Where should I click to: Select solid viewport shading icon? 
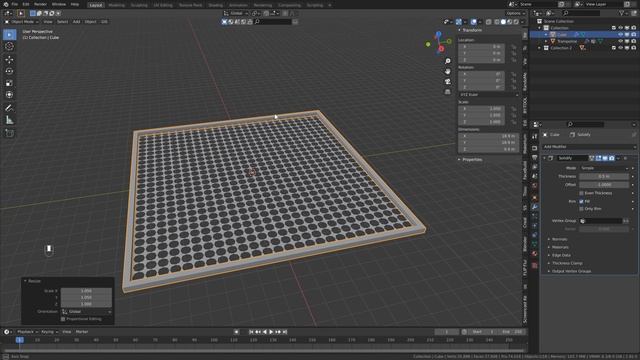[503, 22]
